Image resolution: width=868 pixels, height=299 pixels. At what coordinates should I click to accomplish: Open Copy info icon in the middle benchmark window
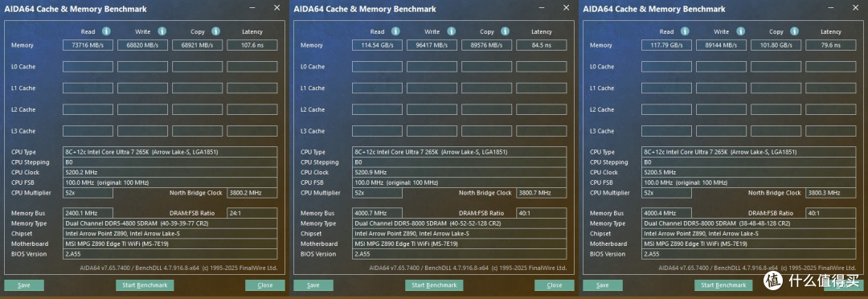point(505,31)
